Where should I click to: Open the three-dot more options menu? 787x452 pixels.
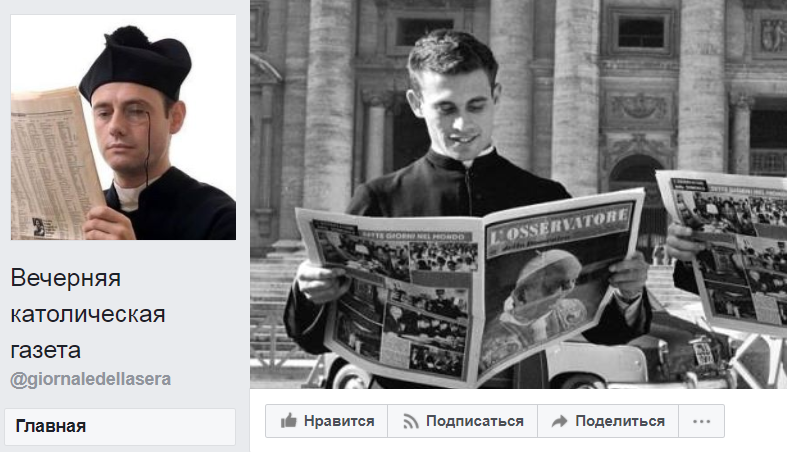701,421
